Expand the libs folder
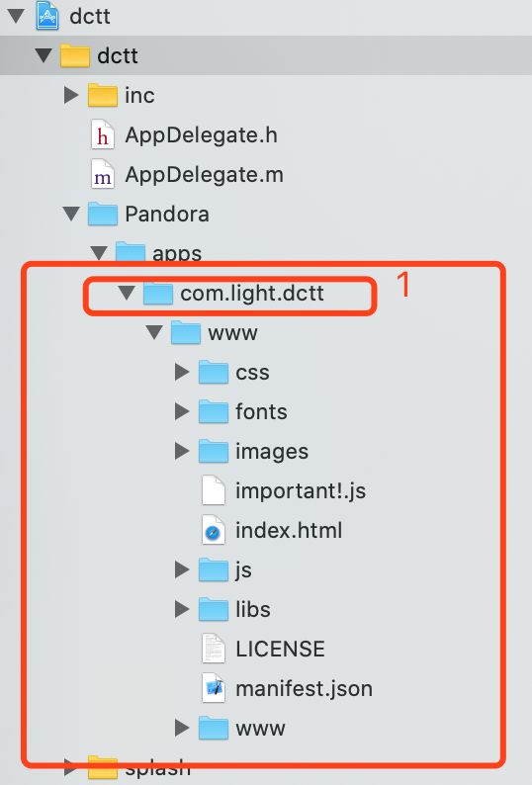 182,609
